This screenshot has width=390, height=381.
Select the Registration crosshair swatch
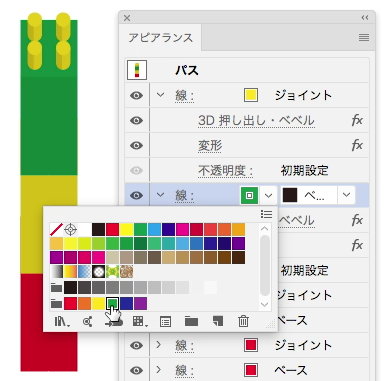tap(70, 230)
